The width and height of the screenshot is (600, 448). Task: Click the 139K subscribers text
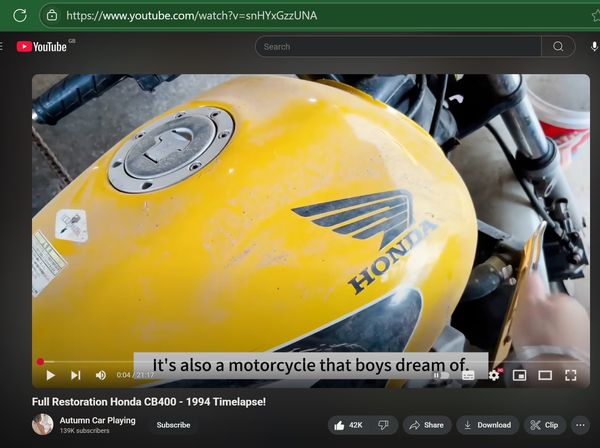pyautogui.click(x=85, y=431)
